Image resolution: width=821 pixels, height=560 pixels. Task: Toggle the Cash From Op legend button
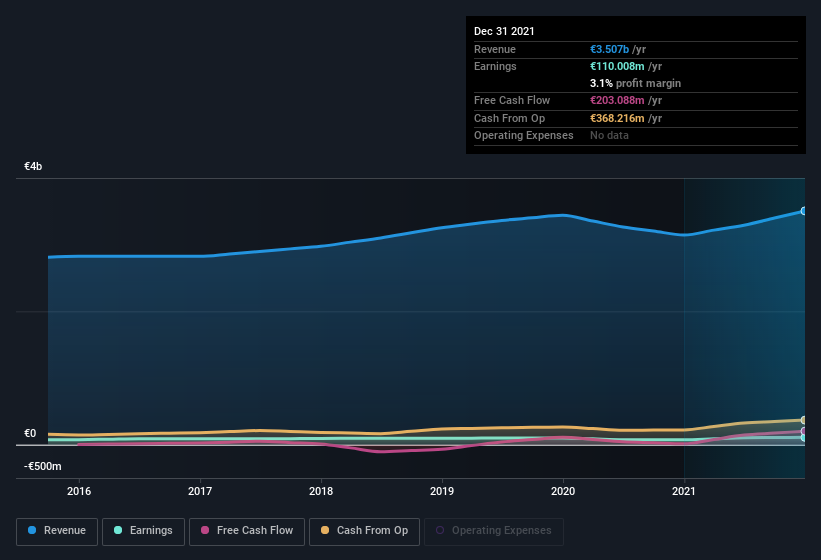(x=364, y=531)
